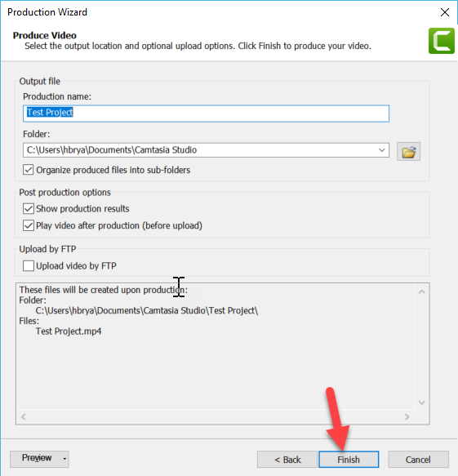Click the Preview button
The height and width of the screenshot is (476, 458).
tap(36, 458)
